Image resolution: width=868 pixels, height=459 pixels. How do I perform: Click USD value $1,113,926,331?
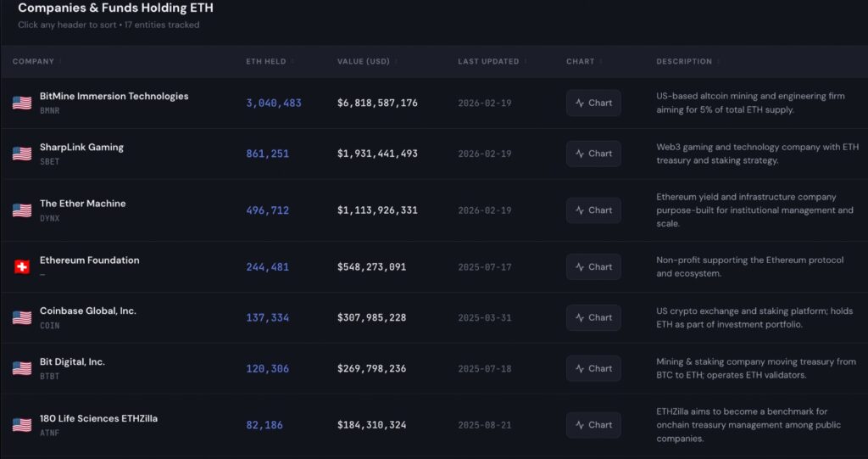[377, 210]
